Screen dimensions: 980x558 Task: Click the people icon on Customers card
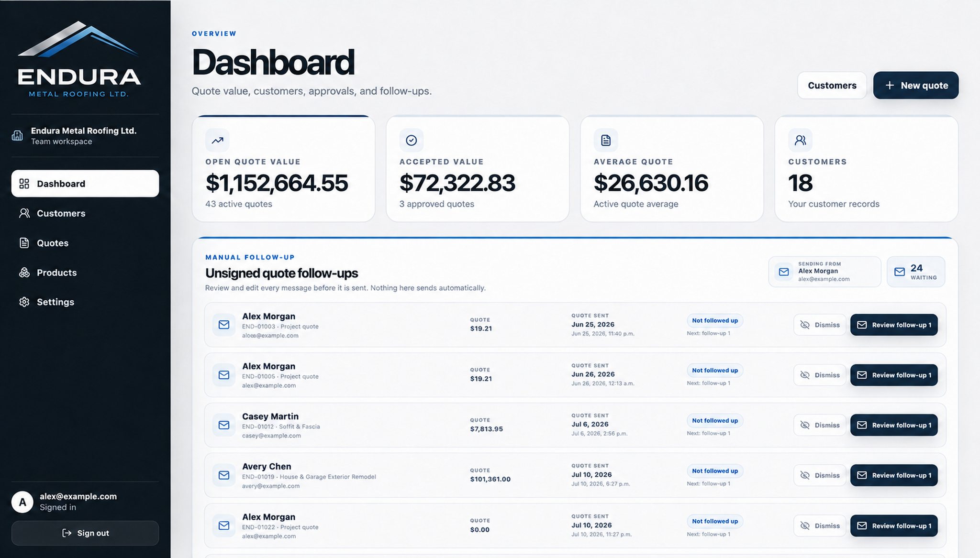click(x=801, y=140)
